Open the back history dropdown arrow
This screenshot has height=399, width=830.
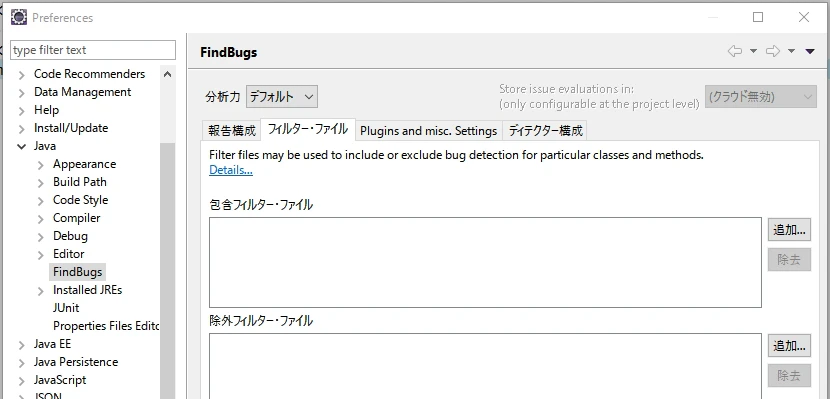[753, 51]
